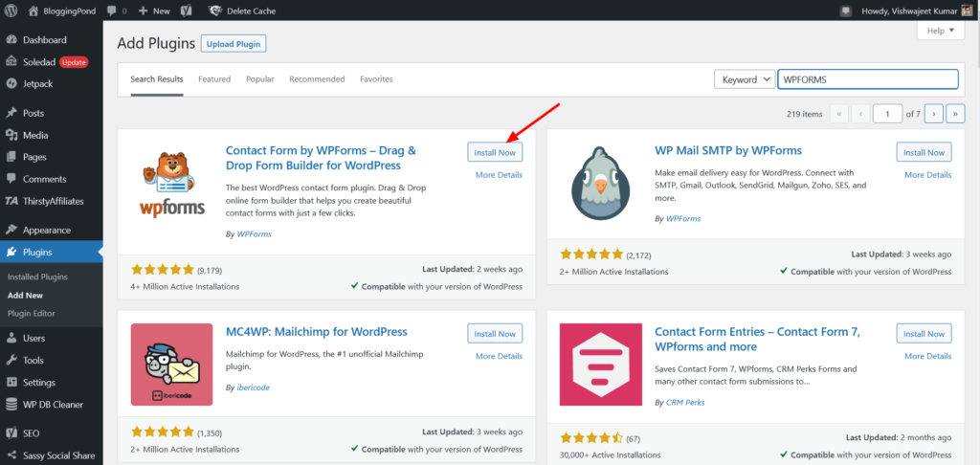Open Installed Plugins submenu
980x465 pixels.
coord(37,277)
